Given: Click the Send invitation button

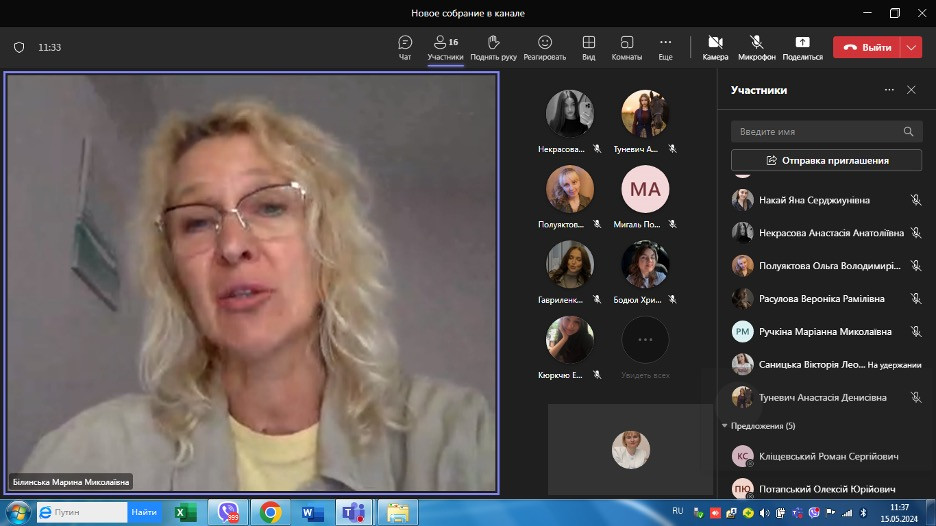Looking at the screenshot, I should [x=826, y=160].
